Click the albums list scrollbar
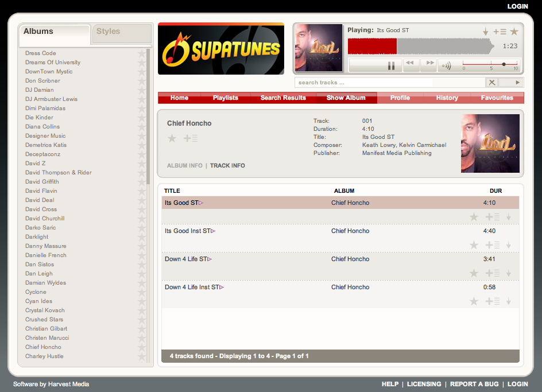The image size is (542, 392). coord(148,117)
